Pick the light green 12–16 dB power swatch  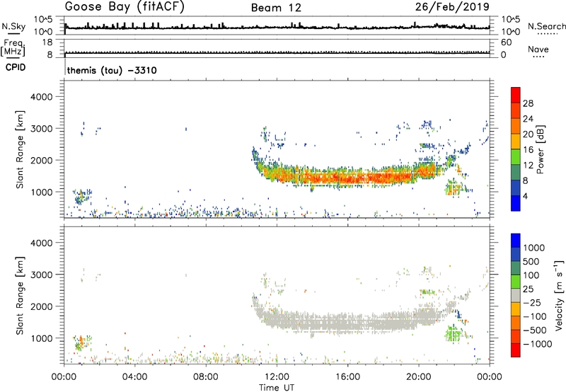tap(516, 157)
